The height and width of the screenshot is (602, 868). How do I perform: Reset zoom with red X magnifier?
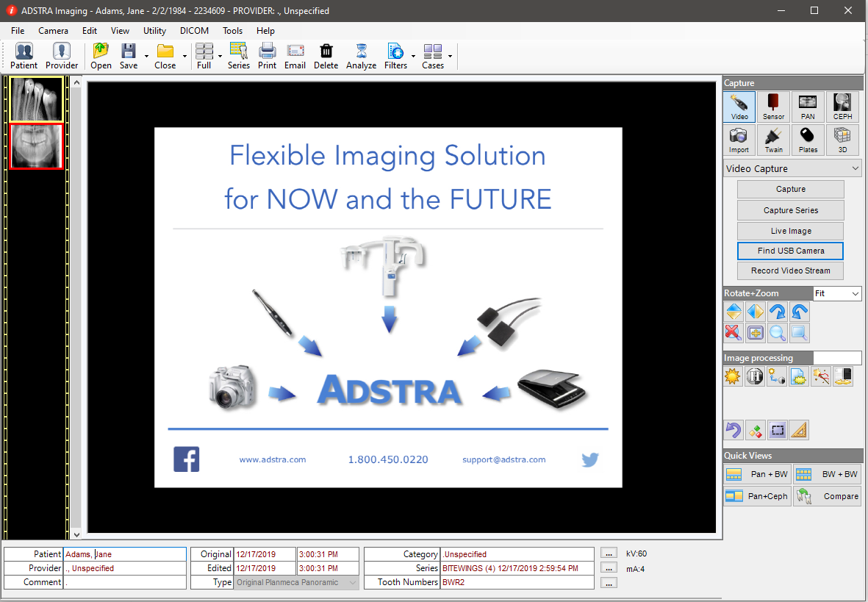click(734, 333)
